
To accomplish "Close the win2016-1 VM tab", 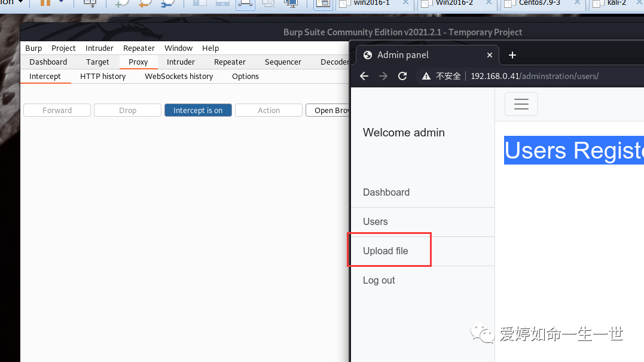I will (x=405, y=2).
